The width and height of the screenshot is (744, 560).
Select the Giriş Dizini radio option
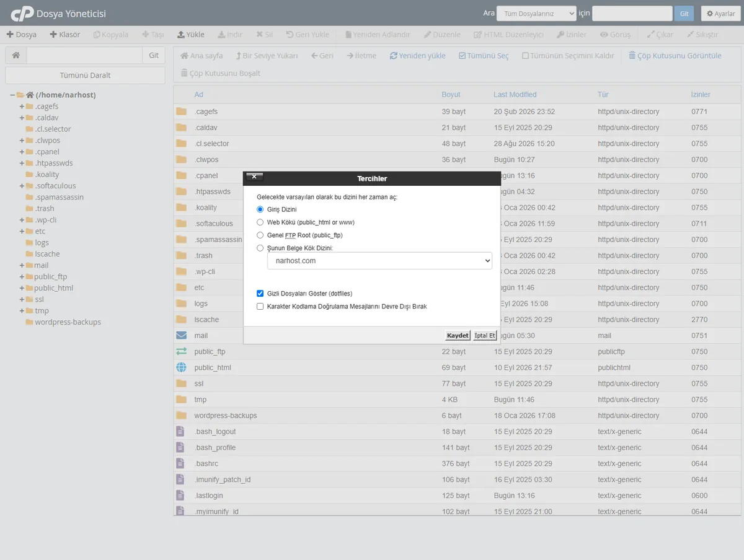point(260,209)
